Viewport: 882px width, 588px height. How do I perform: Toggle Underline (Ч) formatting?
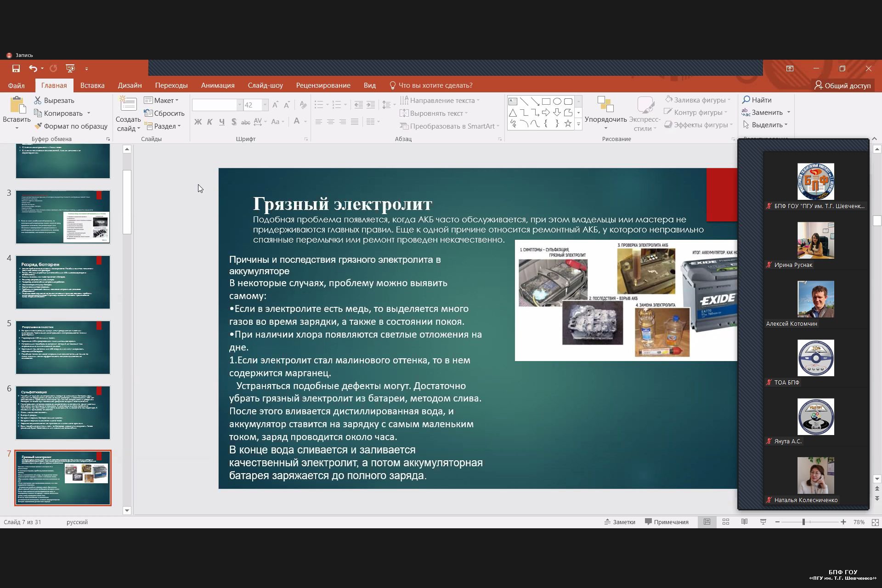click(222, 122)
